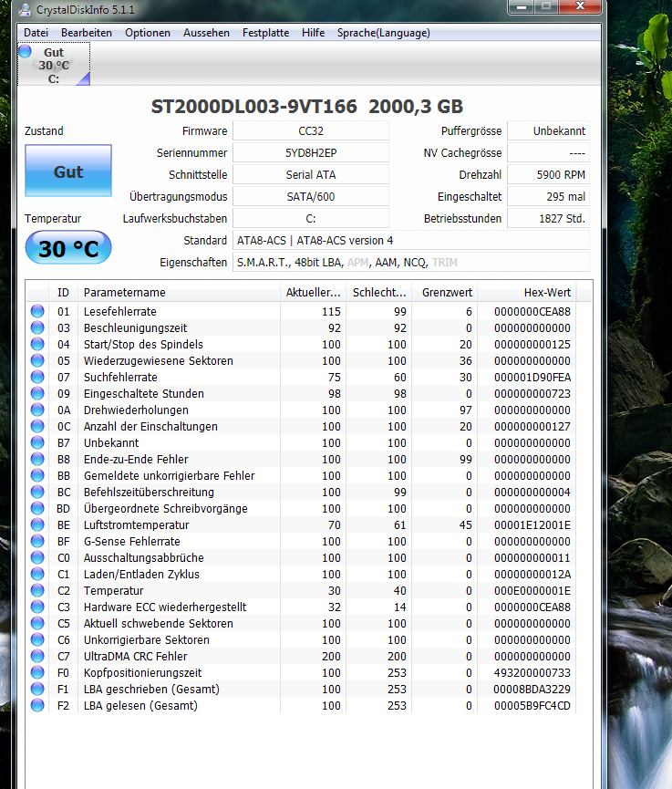This screenshot has height=789, width=672.
Task: Select the Suchfehlerrate parameter name
Action: click(120, 378)
